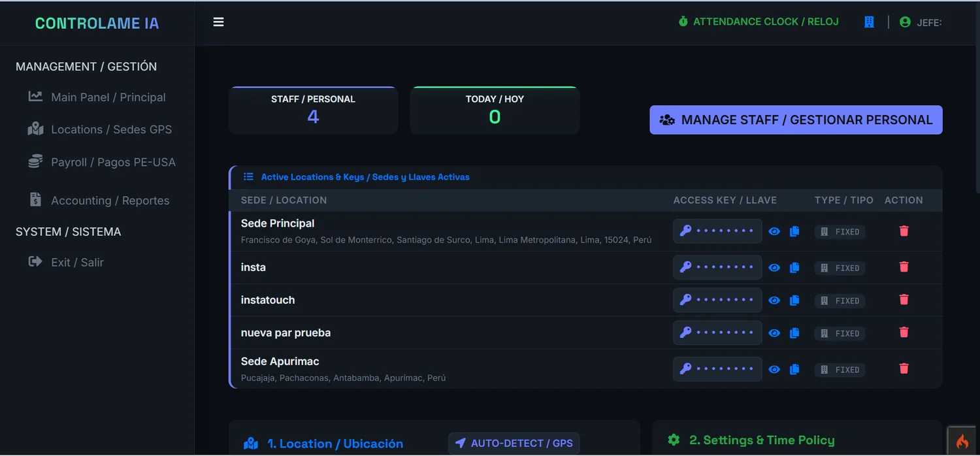Screen dimensions: 980x456
Task: Copy the instatouch access key
Action: click(794, 301)
